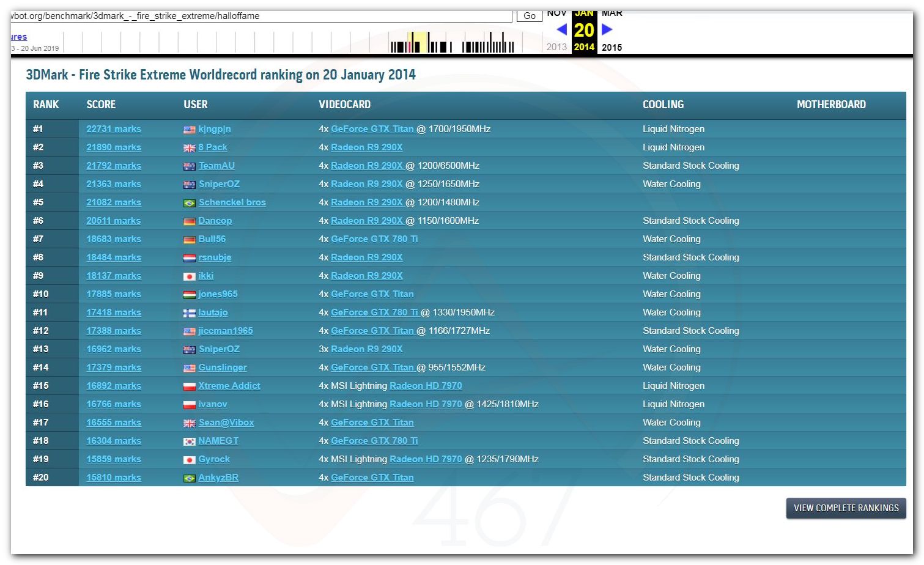Select year 2015 in the capture navigator
Image resolution: width=924 pixels, height=565 pixels.
pos(612,47)
